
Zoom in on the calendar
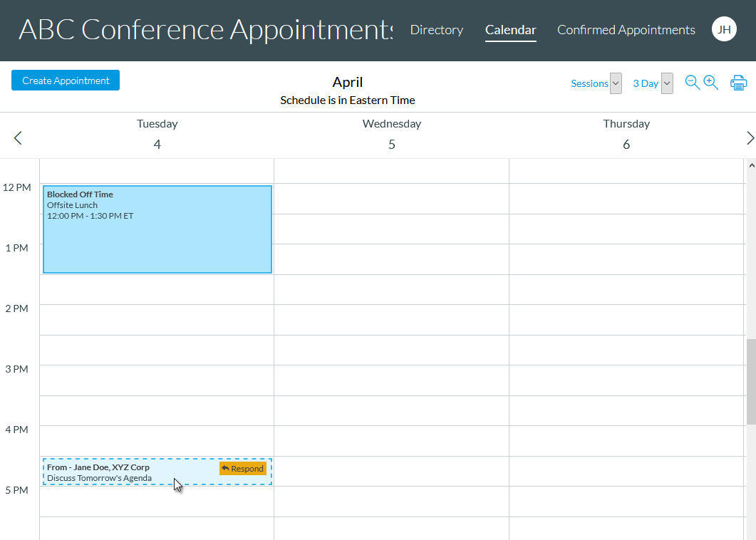[x=710, y=83]
